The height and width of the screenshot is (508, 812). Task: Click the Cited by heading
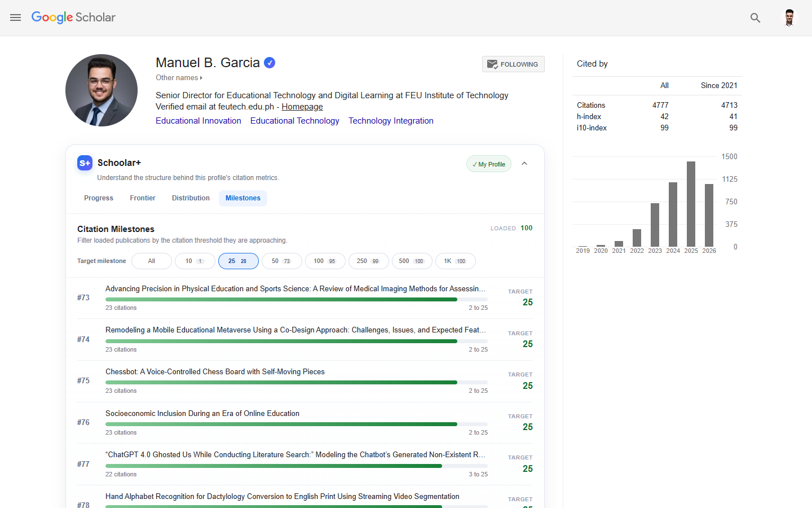tap(592, 64)
